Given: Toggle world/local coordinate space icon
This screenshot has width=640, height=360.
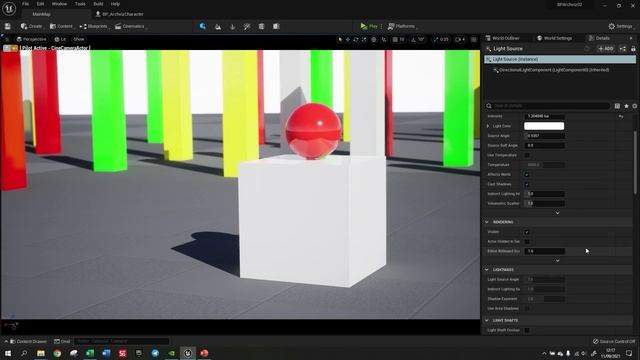Looking at the screenshot, I should (x=373, y=39).
